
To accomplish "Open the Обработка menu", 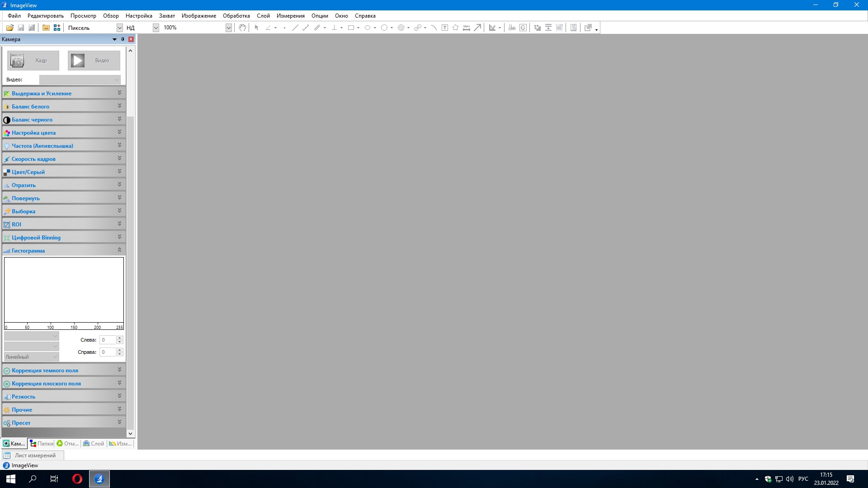I will tap(236, 16).
